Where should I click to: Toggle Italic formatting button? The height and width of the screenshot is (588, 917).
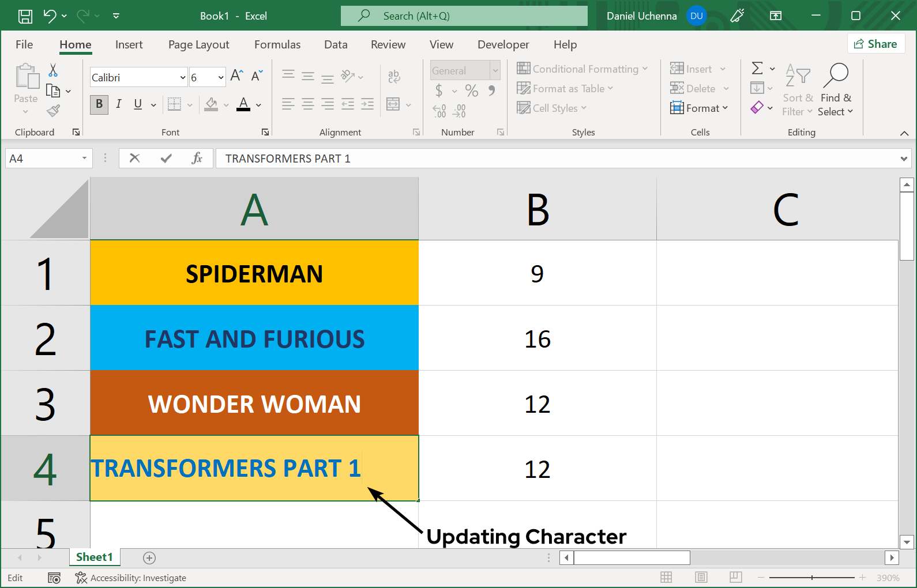119,104
